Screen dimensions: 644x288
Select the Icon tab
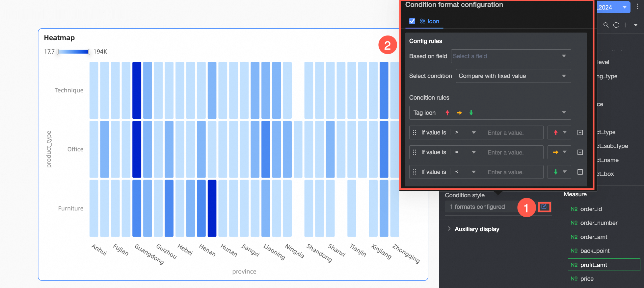coord(430,21)
